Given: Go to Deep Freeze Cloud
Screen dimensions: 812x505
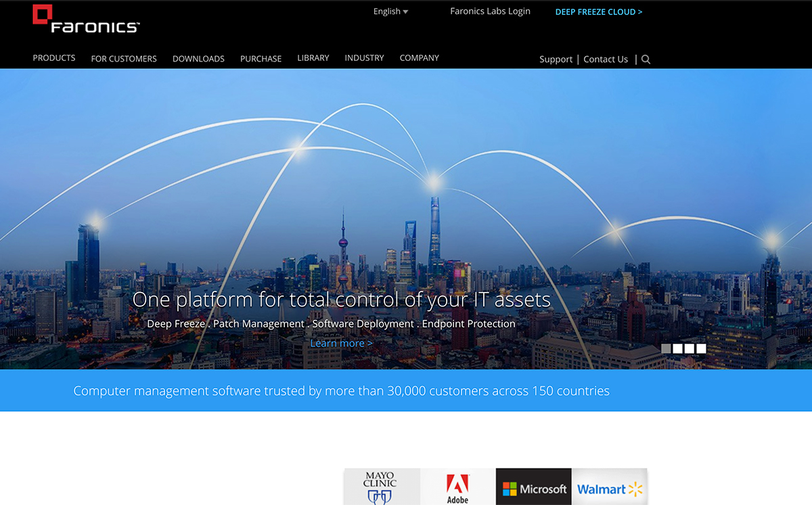Looking at the screenshot, I should (599, 12).
